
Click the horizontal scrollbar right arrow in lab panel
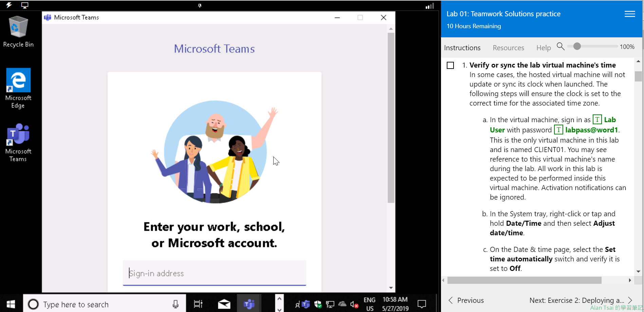(x=630, y=280)
